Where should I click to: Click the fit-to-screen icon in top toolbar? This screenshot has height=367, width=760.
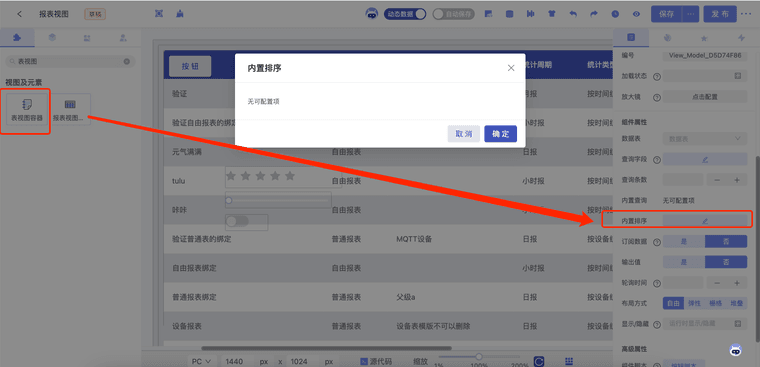pos(158,14)
